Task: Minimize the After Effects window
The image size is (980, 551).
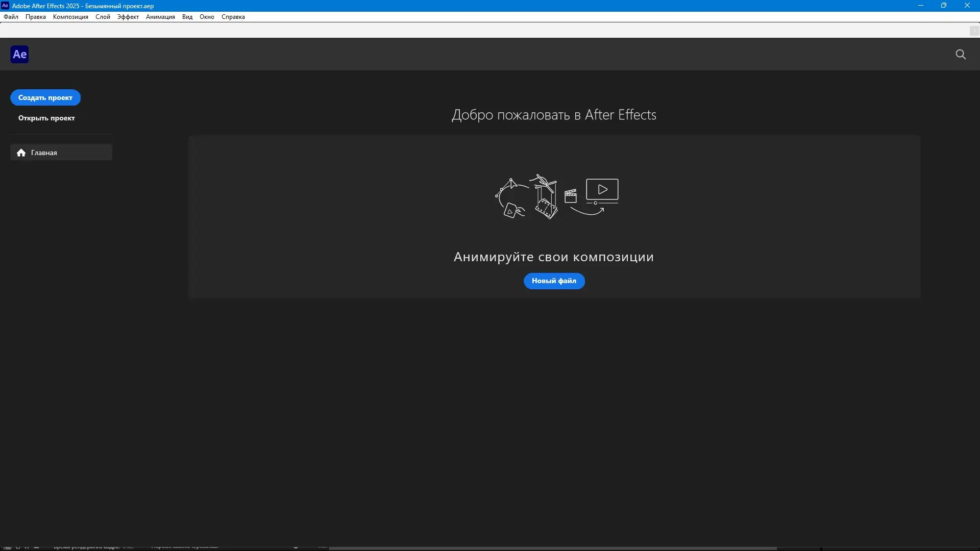Action: (921, 6)
